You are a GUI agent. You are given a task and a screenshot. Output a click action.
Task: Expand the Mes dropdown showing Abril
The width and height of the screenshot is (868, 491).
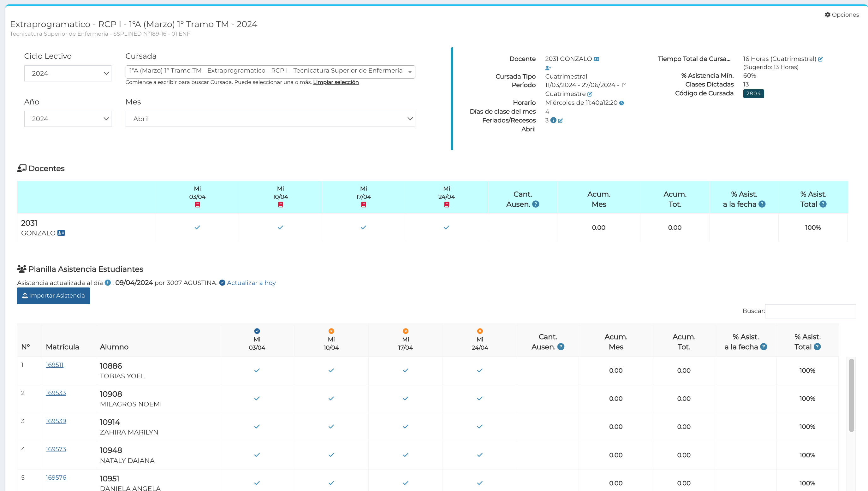270,119
